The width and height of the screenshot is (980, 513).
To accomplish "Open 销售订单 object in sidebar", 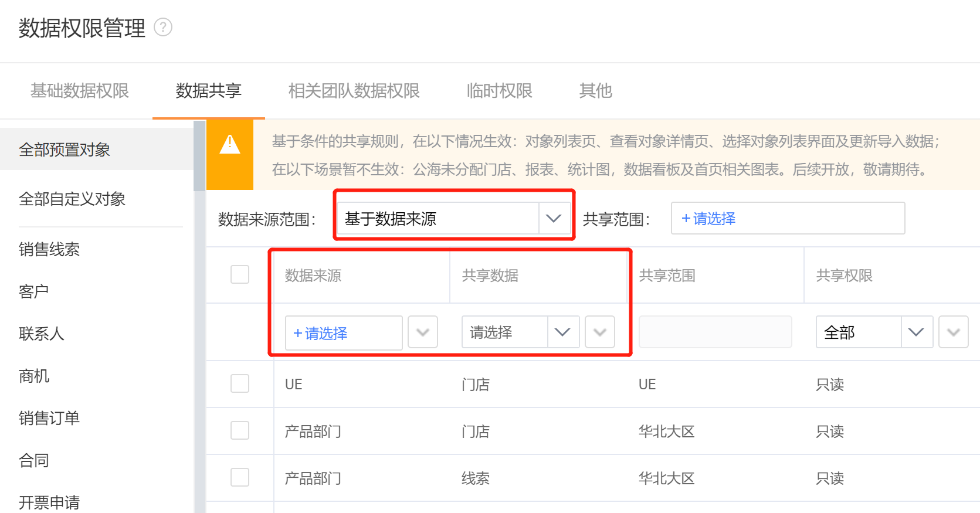I will click(49, 418).
